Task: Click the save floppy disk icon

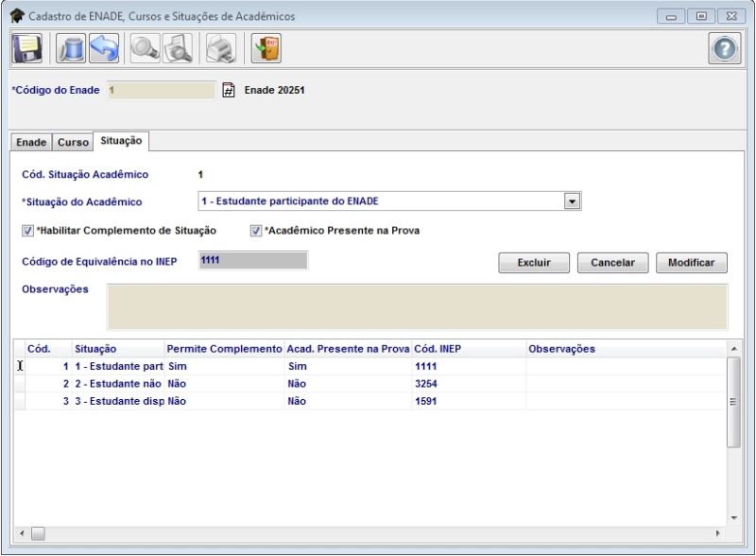Action: (x=26, y=48)
